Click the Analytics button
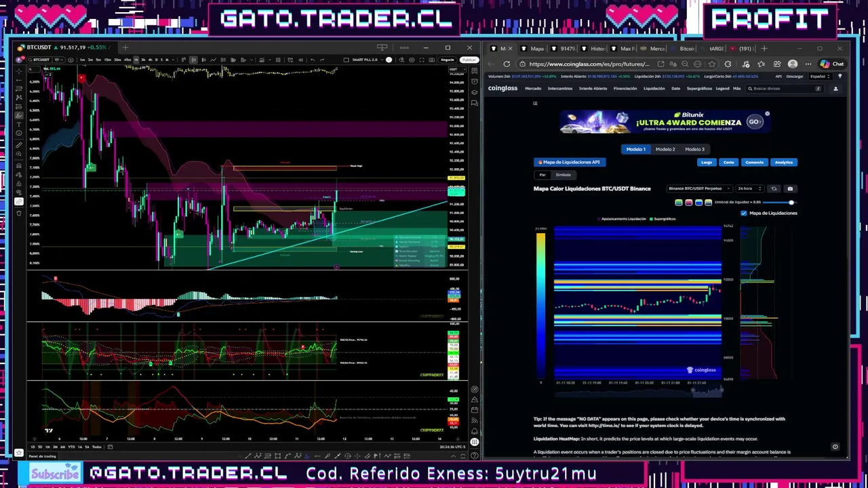The height and width of the screenshot is (488, 868). coord(784,162)
